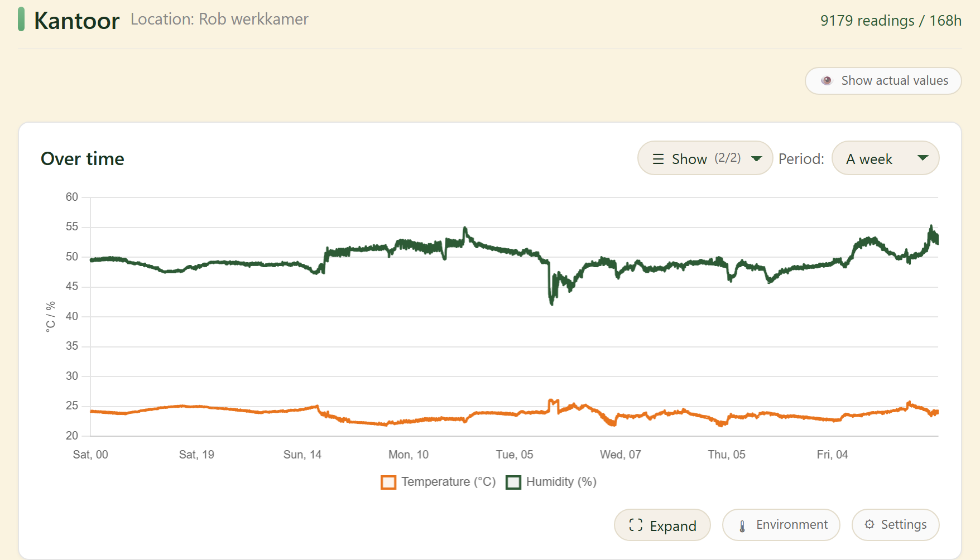Open the Environment panel
This screenshot has width=980, height=560.
tap(781, 525)
